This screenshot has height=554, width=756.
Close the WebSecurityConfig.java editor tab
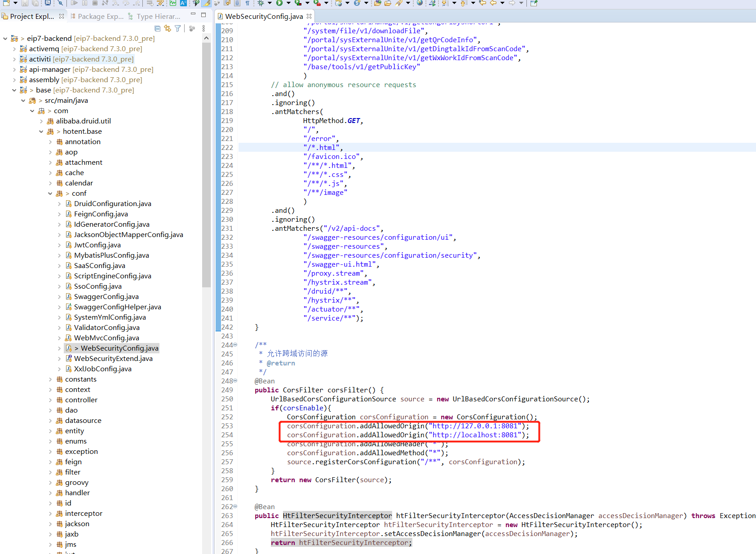(309, 16)
